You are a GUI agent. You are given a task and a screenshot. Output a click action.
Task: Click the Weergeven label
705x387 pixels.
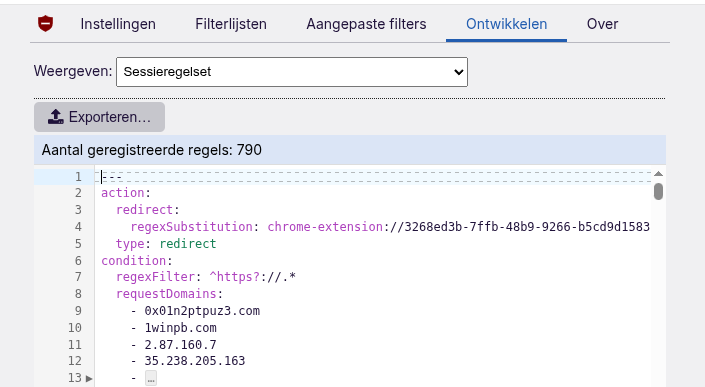pyautogui.click(x=73, y=71)
